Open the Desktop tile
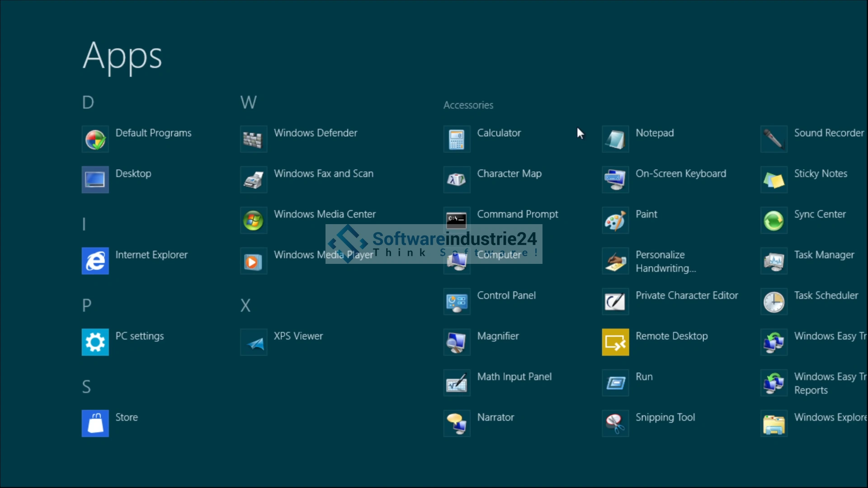The image size is (868, 488). (x=95, y=180)
